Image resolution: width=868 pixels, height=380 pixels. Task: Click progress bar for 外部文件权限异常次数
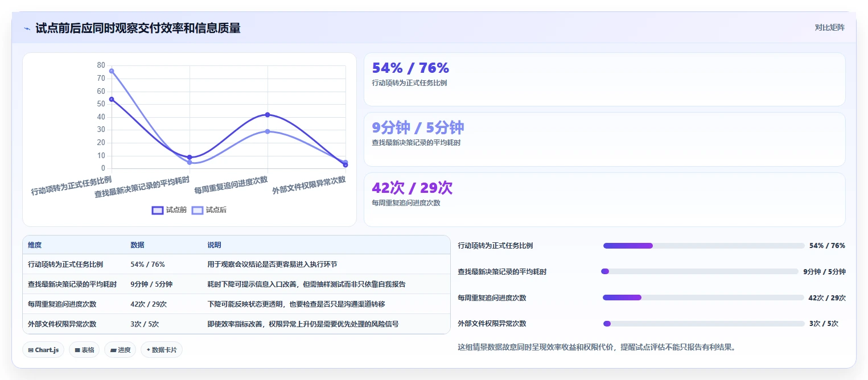click(704, 324)
